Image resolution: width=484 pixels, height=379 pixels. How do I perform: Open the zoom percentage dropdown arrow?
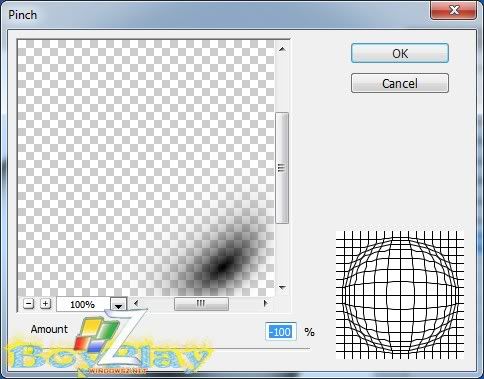(x=119, y=304)
